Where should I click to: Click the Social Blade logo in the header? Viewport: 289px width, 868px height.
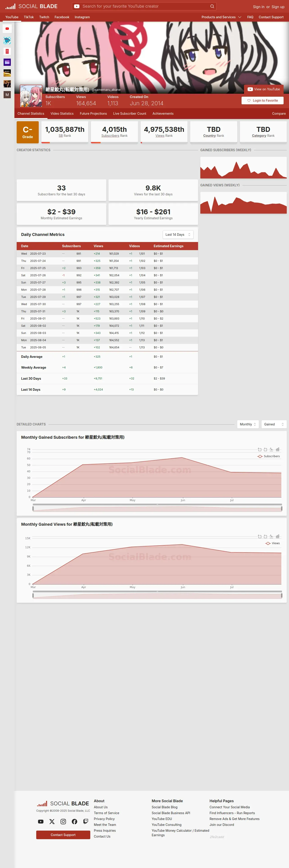click(31, 6)
